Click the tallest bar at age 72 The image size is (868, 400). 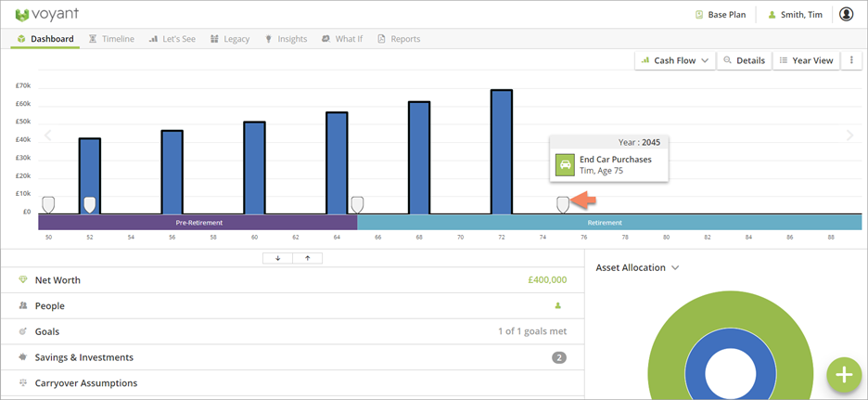(502, 152)
